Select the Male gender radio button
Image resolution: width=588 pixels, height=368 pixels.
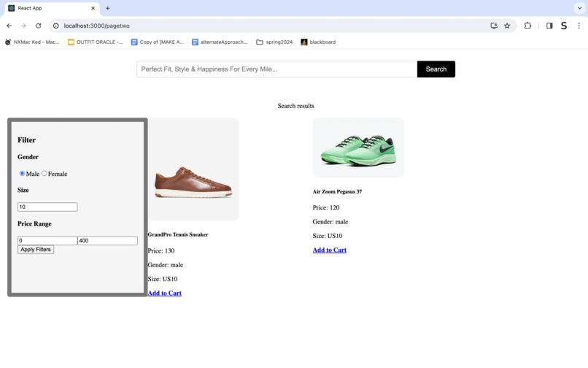[x=22, y=173]
